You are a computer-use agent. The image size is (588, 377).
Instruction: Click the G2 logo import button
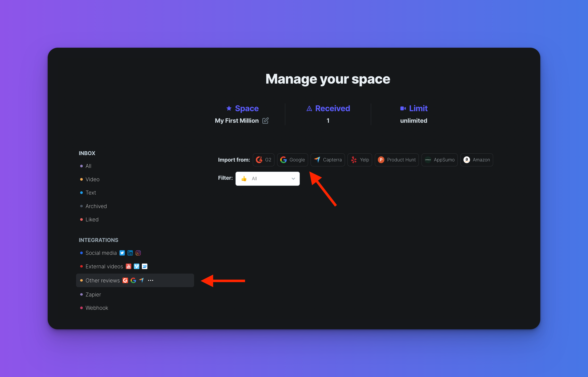click(263, 160)
